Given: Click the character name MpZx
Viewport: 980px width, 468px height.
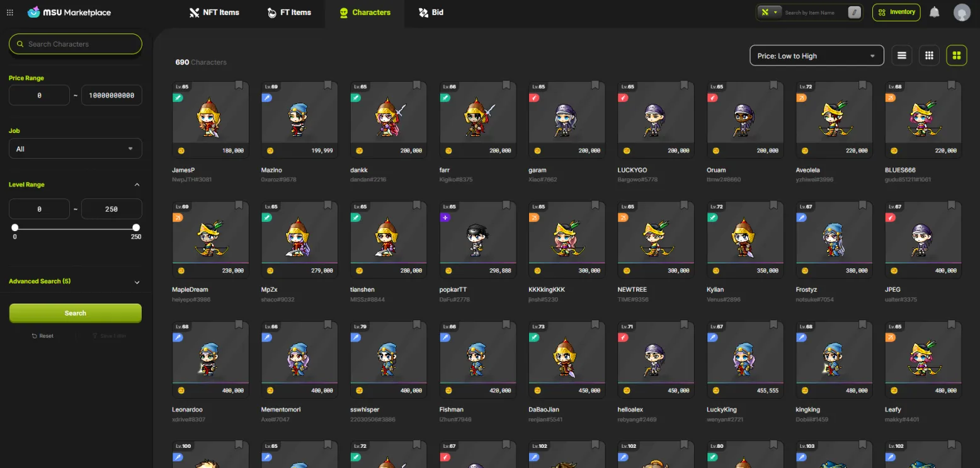Looking at the screenshot, I should point(270,290).
